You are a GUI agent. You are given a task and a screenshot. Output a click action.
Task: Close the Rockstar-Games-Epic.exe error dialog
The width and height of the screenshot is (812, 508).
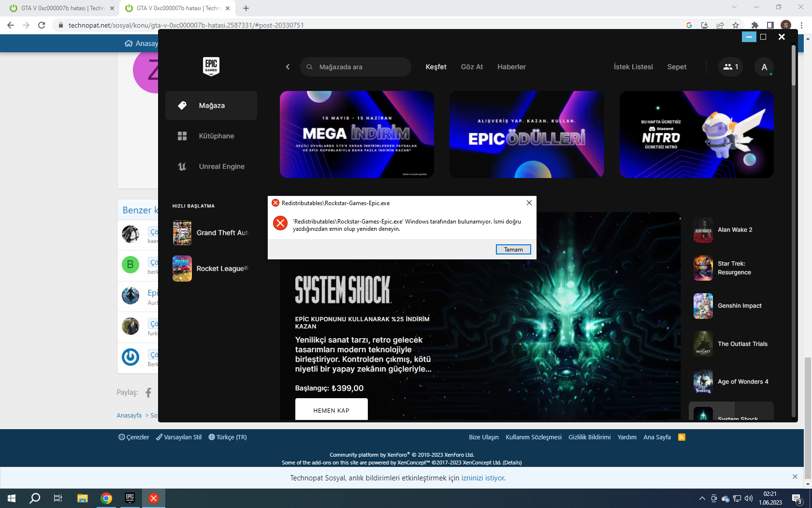point(529,203)
